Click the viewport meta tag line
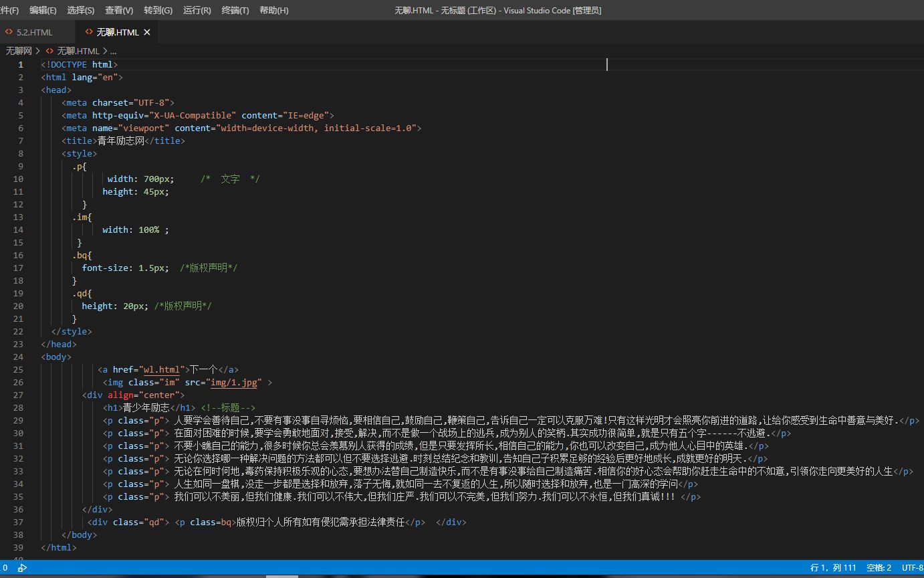Screen dimensions: 924x578 [241, 128]
